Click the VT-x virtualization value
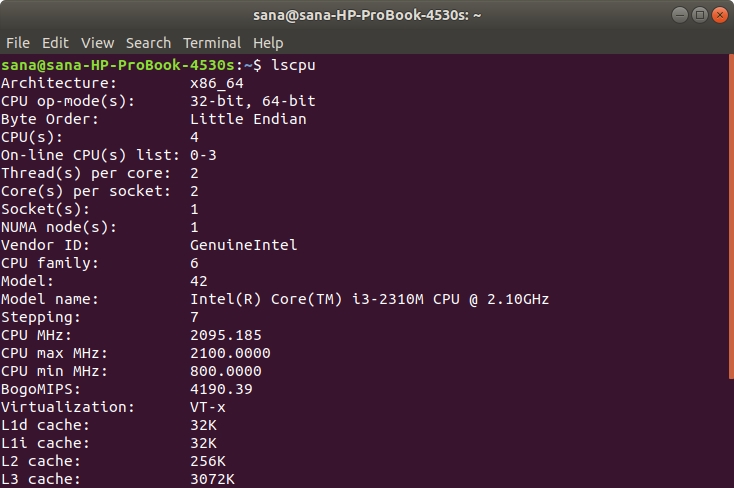734x488 pixels. click(208, 407)
